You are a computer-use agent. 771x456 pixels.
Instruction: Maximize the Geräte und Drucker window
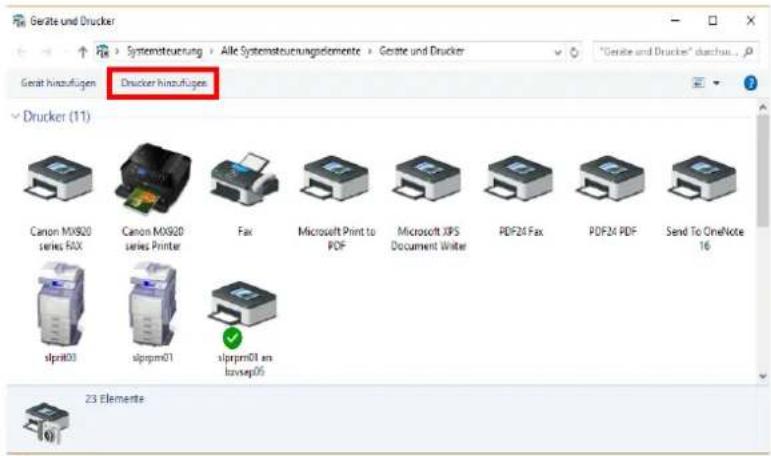pos(712,21)
